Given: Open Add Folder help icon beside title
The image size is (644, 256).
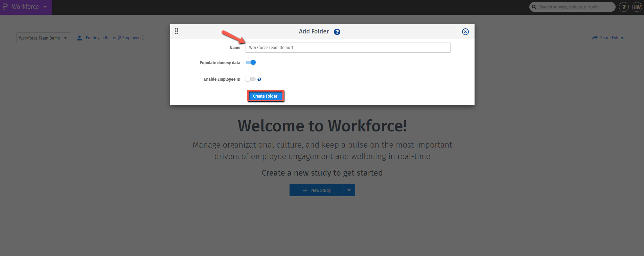Looking at the screenshot, I should [x=337, y=32].
